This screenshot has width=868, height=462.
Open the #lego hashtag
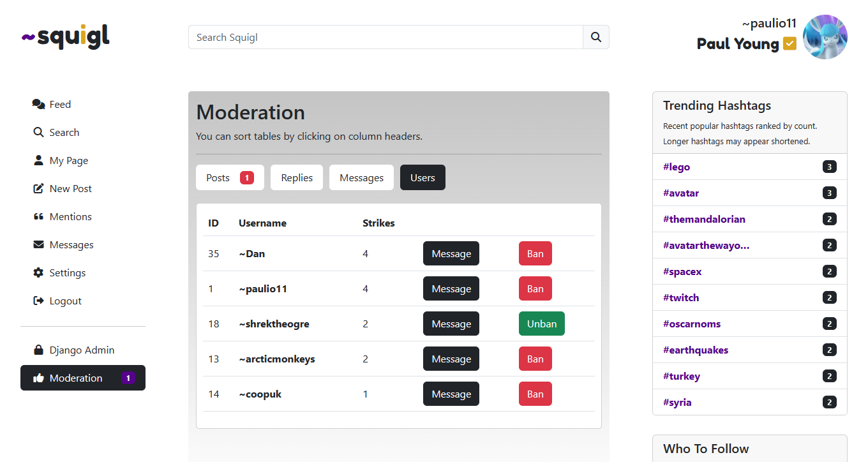click(677, 167)
